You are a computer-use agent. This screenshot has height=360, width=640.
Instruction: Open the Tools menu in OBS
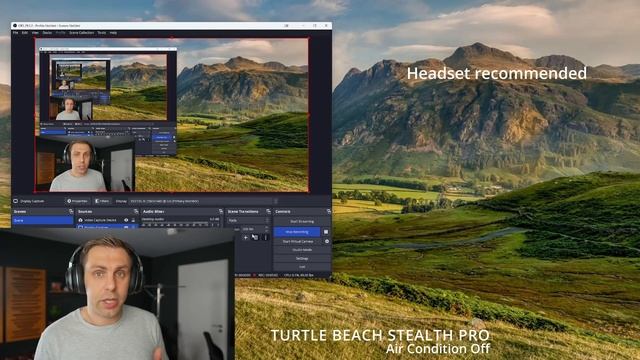102,33
